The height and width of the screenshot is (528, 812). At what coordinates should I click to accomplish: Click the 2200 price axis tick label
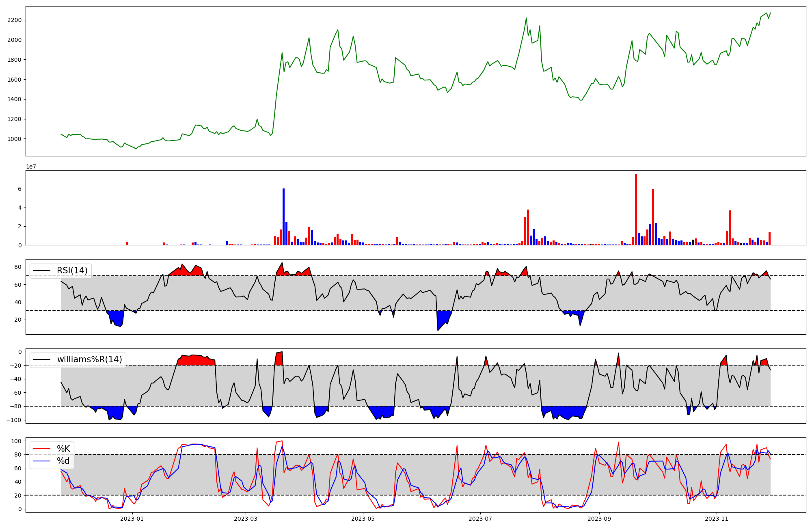tap(14, 20)
